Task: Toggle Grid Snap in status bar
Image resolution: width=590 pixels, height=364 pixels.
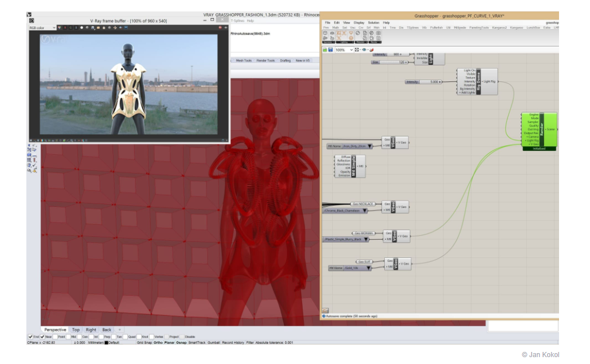Action: click(144, 343)
